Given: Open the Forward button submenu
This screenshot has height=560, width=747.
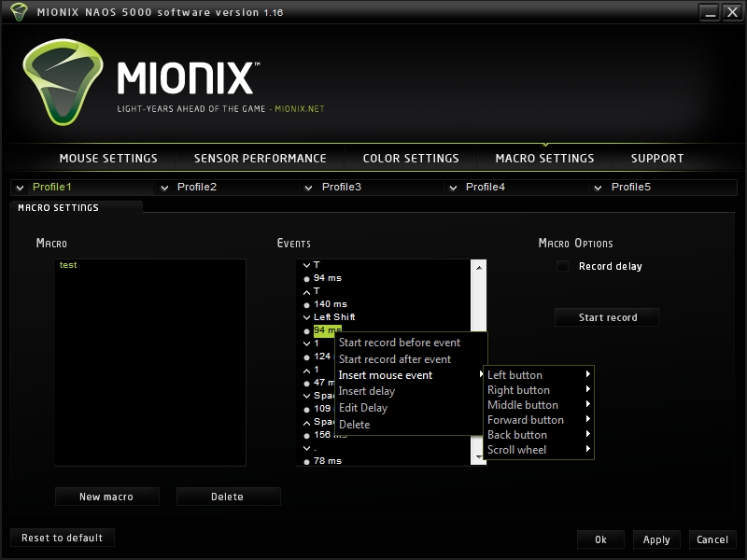Looking at the screenshot, I should (x=539, y=419).
